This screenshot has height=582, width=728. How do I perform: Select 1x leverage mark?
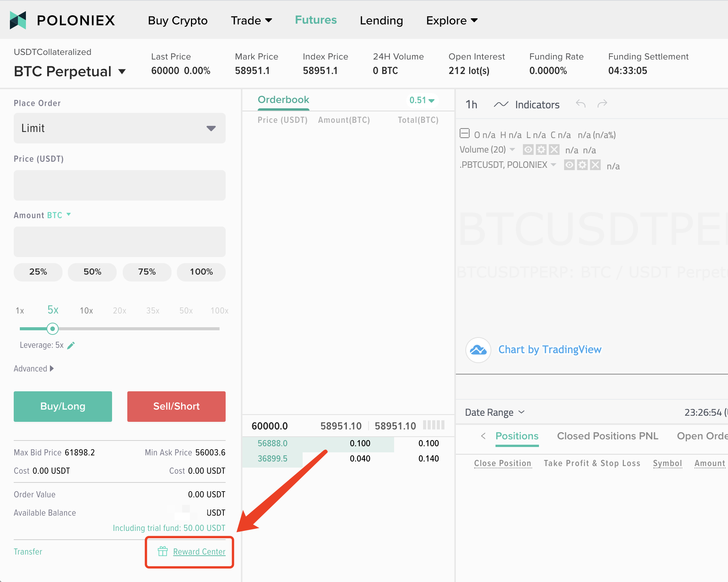coord(20,310)
